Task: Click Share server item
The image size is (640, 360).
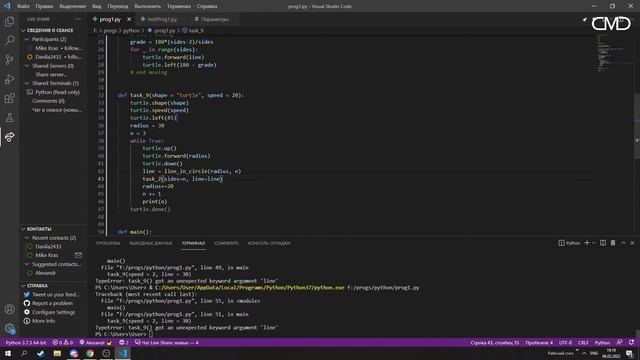Action: click(51, 75)
